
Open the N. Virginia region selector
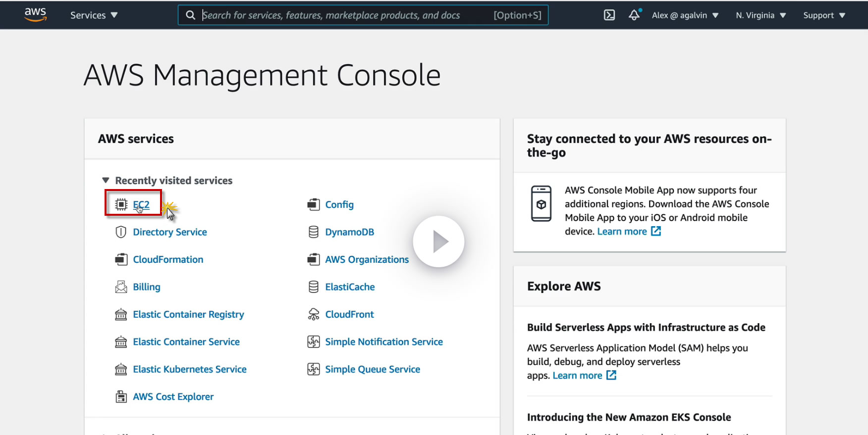click(760, 15)
